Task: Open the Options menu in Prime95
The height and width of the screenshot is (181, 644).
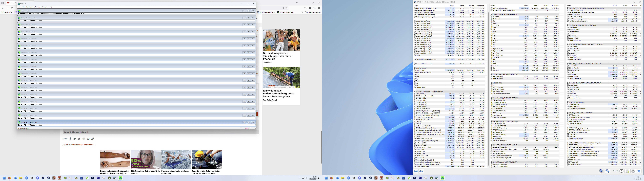Action: pos(37,7)
